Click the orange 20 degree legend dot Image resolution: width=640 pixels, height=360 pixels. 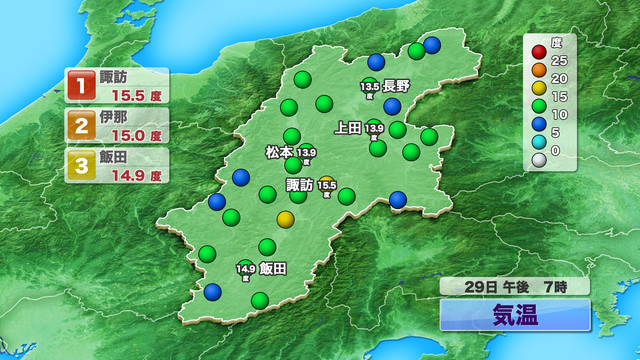[x=539, y=70]
